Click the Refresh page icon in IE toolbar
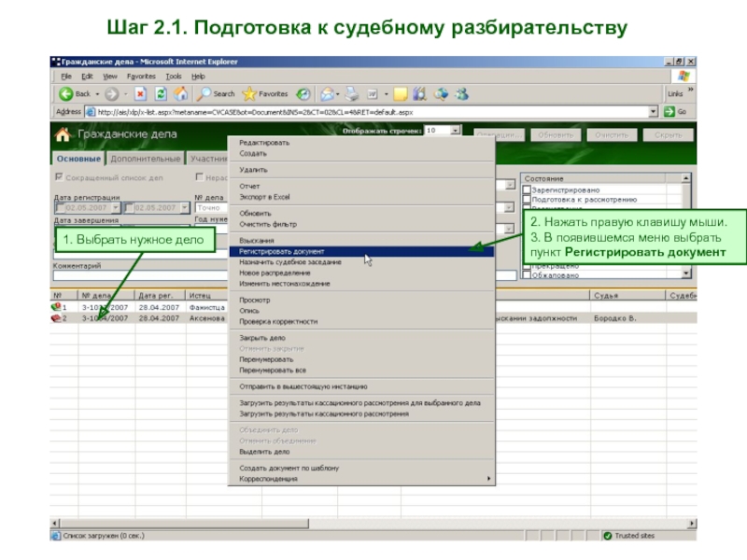The height and width of the screenshot is (560, 747). click(x=160, y=94)
